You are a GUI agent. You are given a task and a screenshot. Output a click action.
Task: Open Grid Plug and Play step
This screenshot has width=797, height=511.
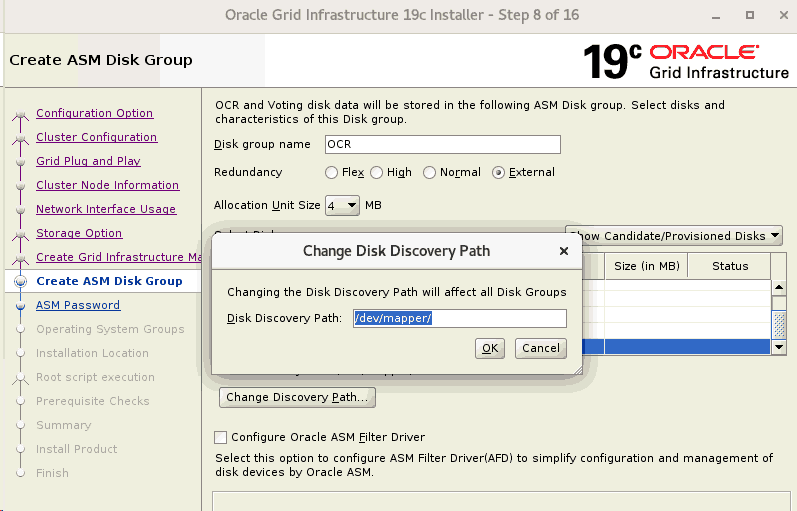[88, 161]
